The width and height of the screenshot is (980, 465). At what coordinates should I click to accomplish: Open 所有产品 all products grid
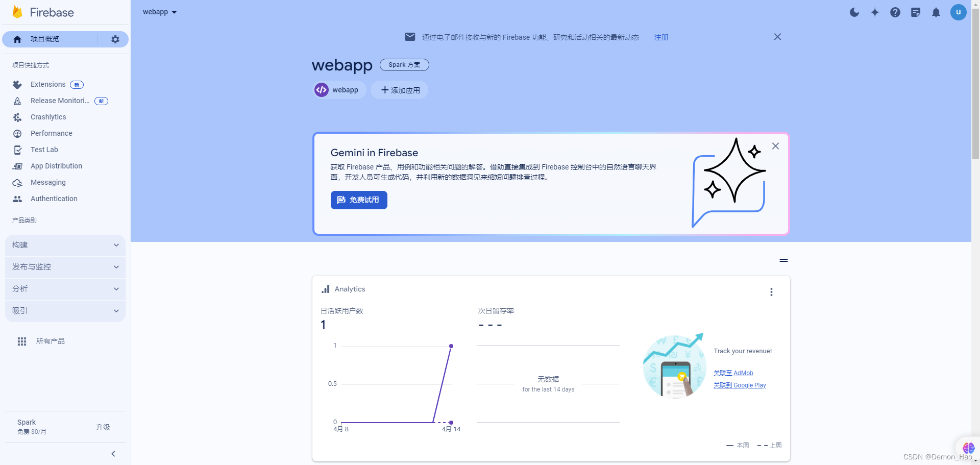point(41,341)
